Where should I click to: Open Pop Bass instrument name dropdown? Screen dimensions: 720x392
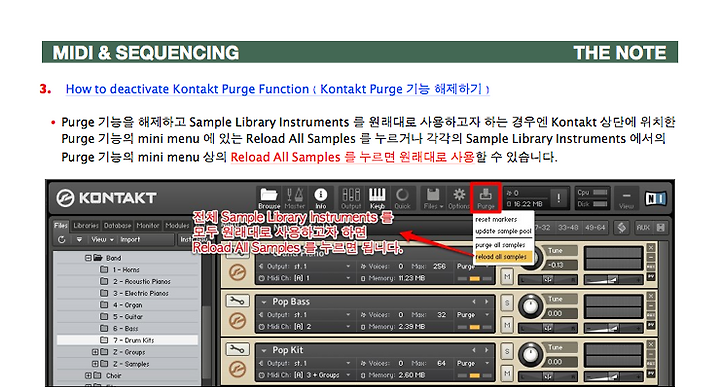[264, 302]
